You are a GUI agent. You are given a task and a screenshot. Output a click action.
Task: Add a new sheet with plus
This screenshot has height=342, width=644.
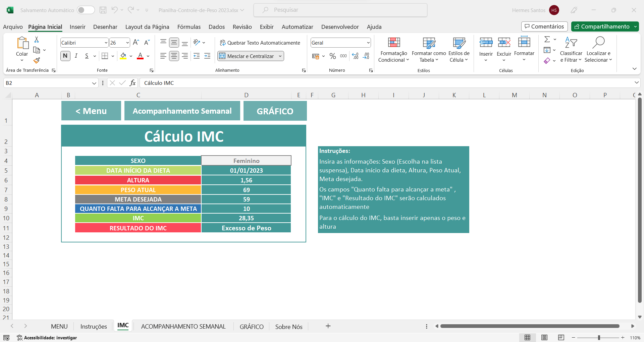tap(328, 326)
